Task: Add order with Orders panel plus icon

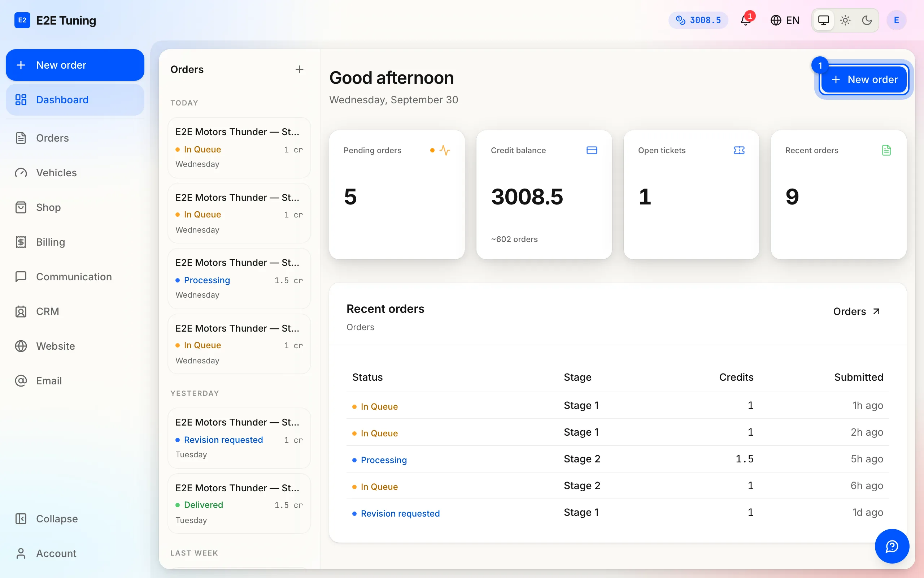Action: [x=299, y=69]
